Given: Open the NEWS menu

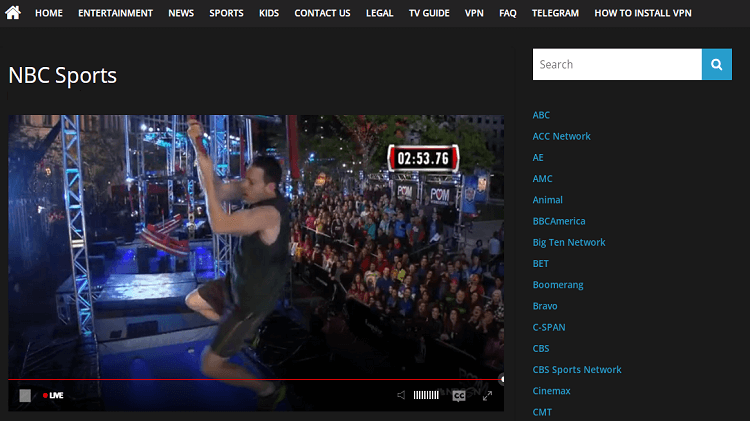Looking at the screenshot, I should click(x=181, y=13).
